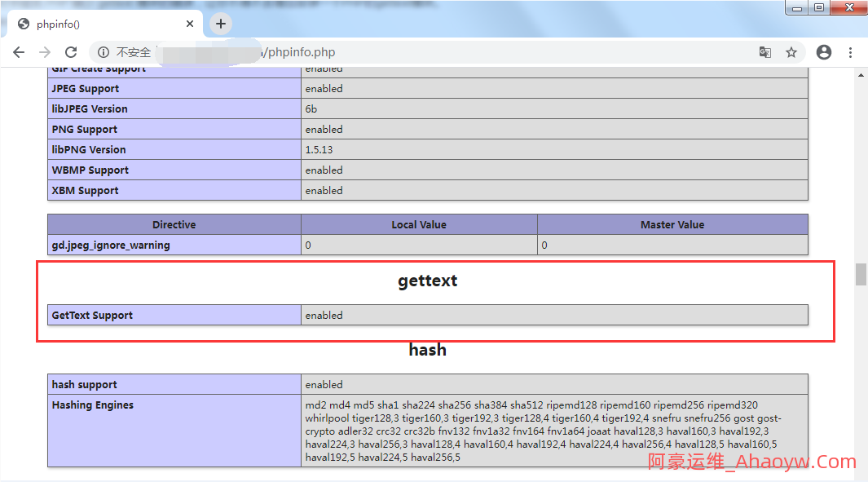Minimize the Chrome window
Viewport: 868px width, 482px height.
click(796, 8)
